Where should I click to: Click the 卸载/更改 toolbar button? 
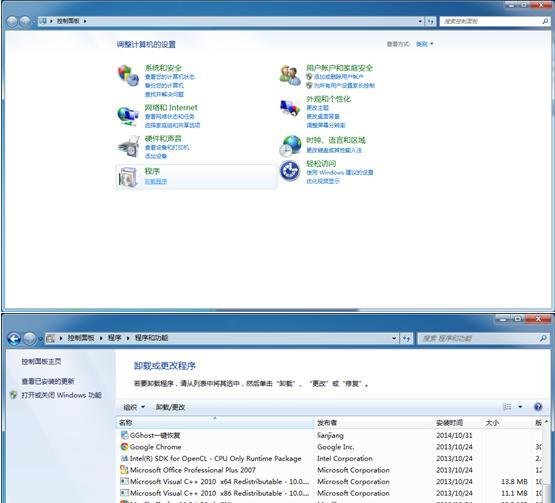tap(171, 407)
